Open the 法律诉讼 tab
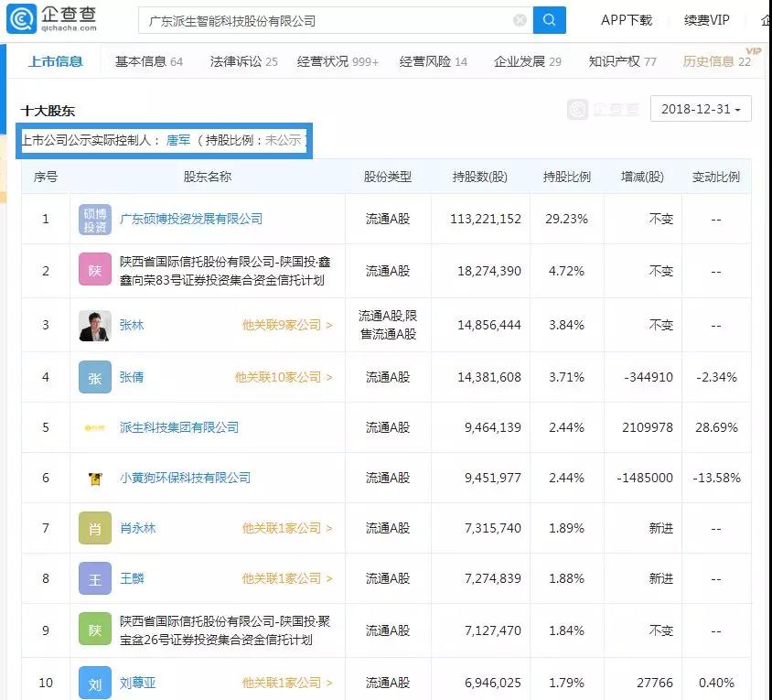Image resolution: width=772 pixels, height=700 pixels. [x=243, y=61]
